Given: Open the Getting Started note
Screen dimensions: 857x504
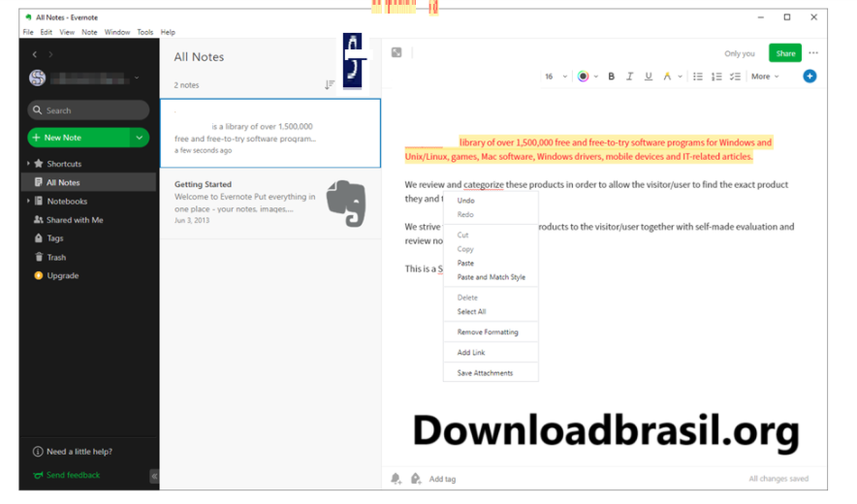Looking at the screenshot, I should [270, 204].
